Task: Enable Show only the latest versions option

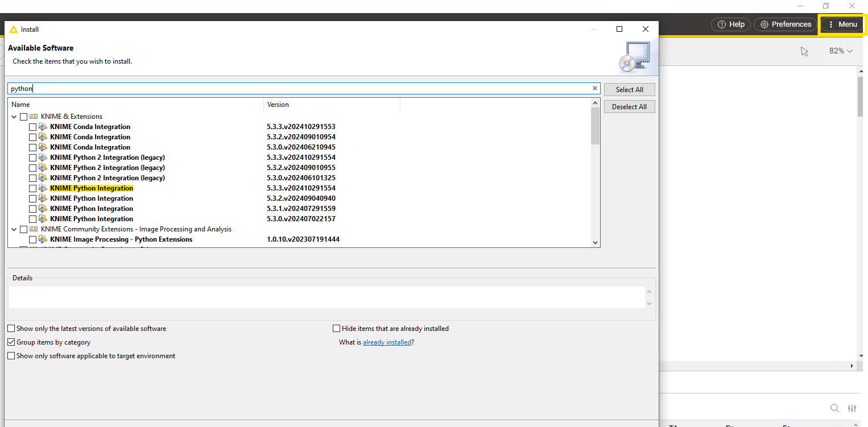Action: coord(11,329)
